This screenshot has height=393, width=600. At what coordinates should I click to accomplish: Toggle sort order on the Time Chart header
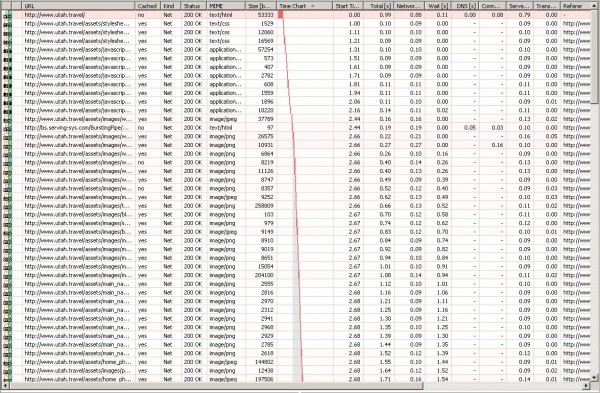305,6
